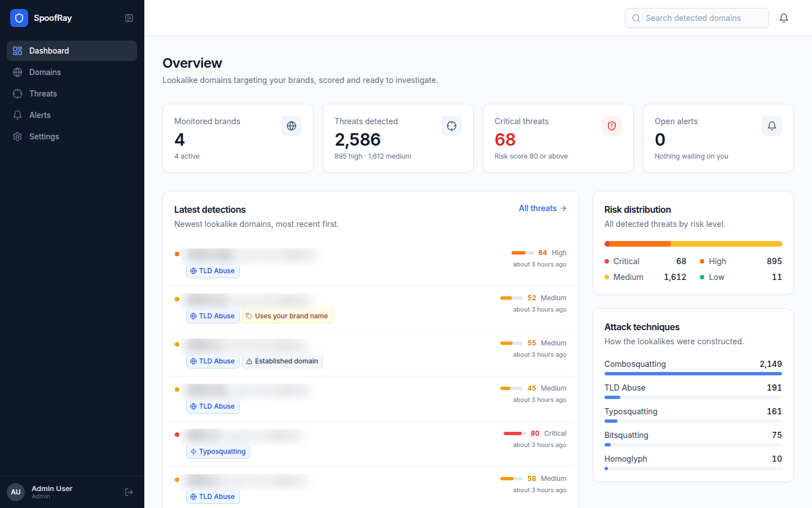
Task: Click the Threats crosshair icon in sidebar
Action: pyautogui.click(x=17, y=94)
